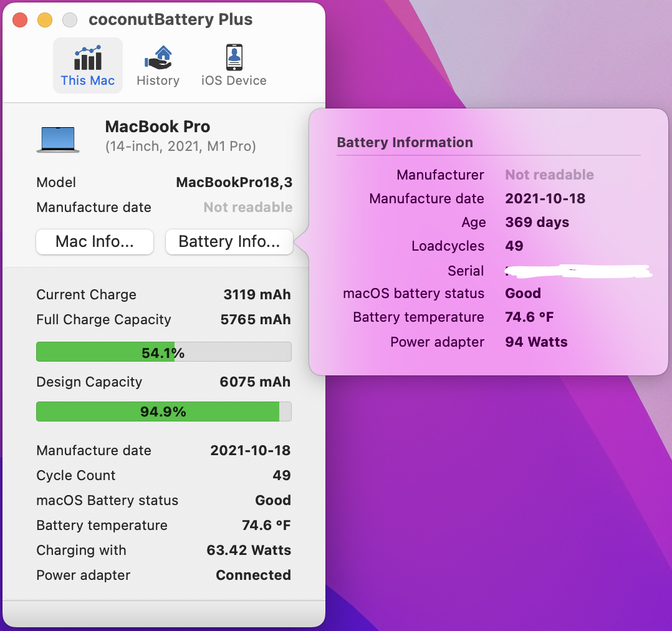Select popover manufacture date 2021-10-18
The height and width of the screenshot is (631, 672).
[545, 198]
